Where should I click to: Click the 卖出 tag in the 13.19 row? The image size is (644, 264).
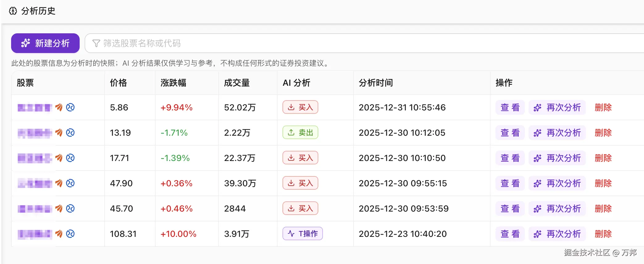[x=300, y=133]
